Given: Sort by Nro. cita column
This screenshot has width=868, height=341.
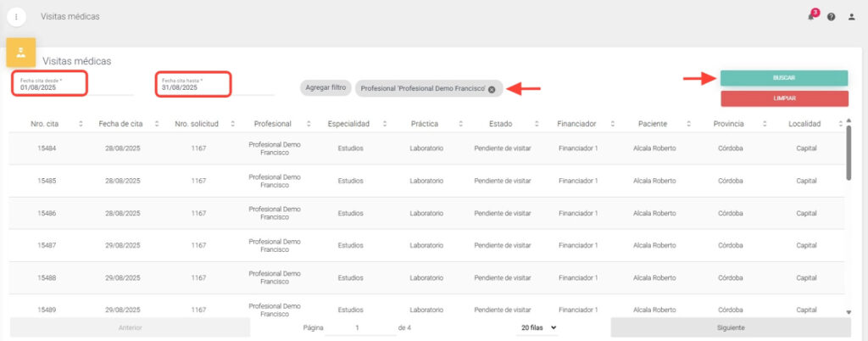Looking at the screenshot, I should [44, 124].
